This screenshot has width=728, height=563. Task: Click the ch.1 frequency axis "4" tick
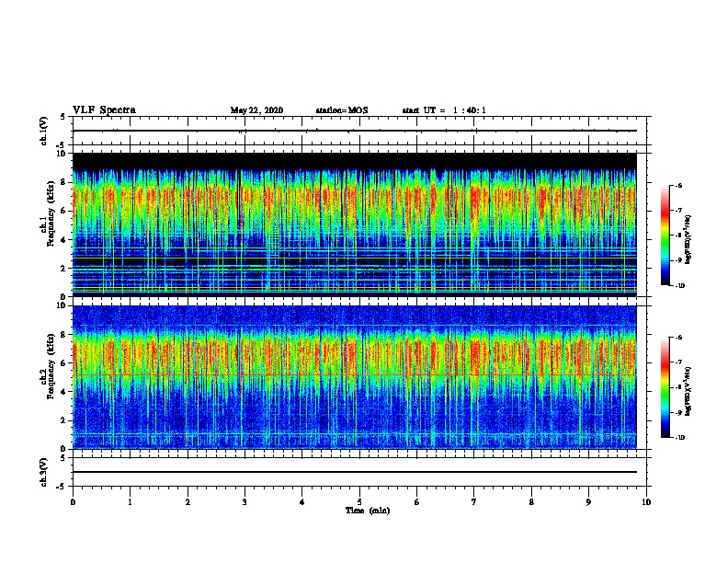click(63, 240)
